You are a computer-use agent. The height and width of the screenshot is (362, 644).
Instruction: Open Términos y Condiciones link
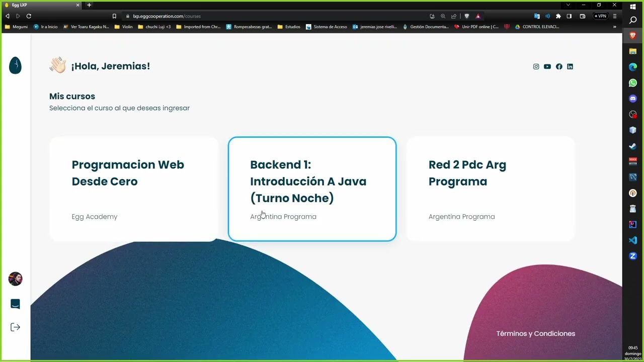click(x=535, y=333)
